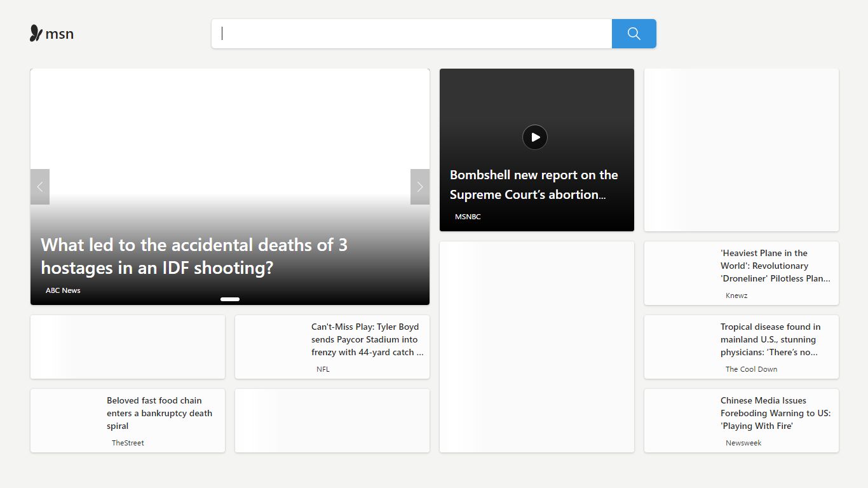
Task: Focus the MSN search input field
Action: pos(412,34)
